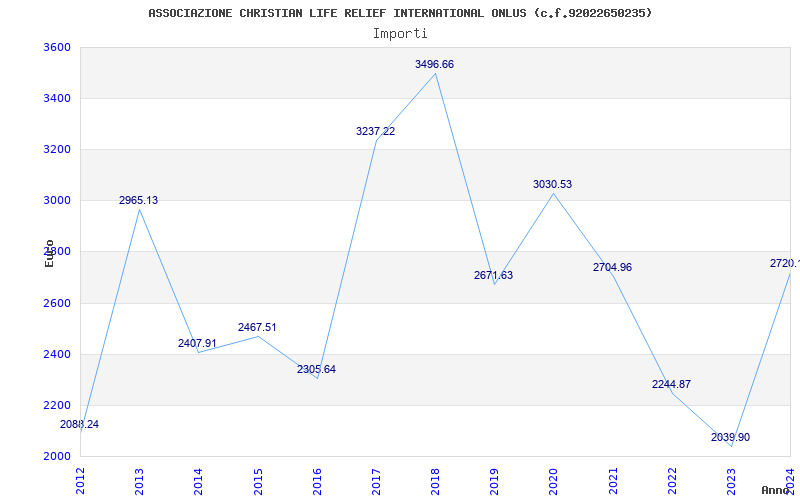This screenshot has width=800, height=500.
Task: Select the 3237.22 data label
Action: [376, 132]
